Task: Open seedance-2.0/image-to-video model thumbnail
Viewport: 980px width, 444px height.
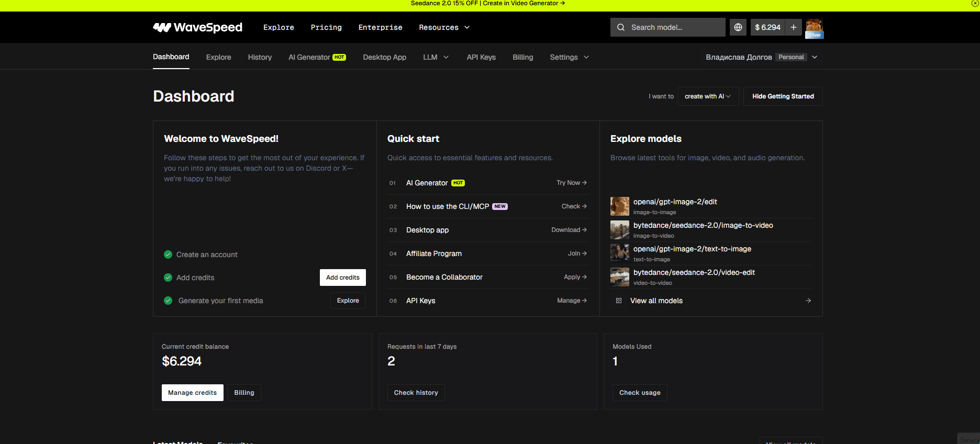Action: (x=620, y=230)
